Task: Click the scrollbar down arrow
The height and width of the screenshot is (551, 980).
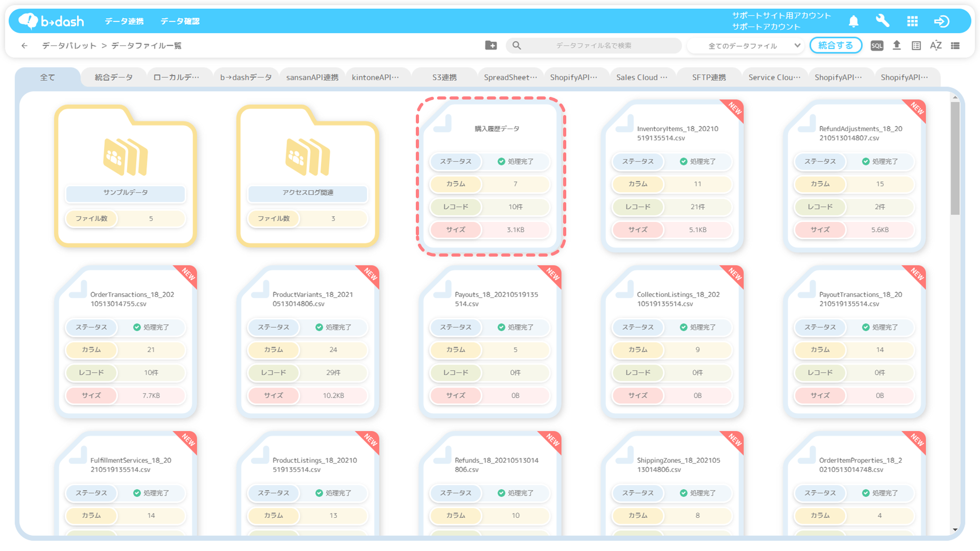Action: coord(955,530)
